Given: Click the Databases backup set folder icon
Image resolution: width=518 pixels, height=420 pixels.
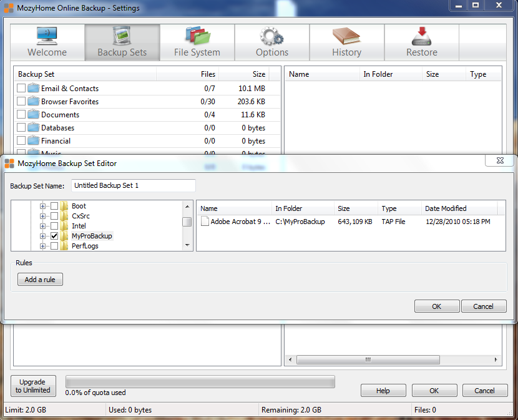Looking at the screenshot, I should [33, 127].
